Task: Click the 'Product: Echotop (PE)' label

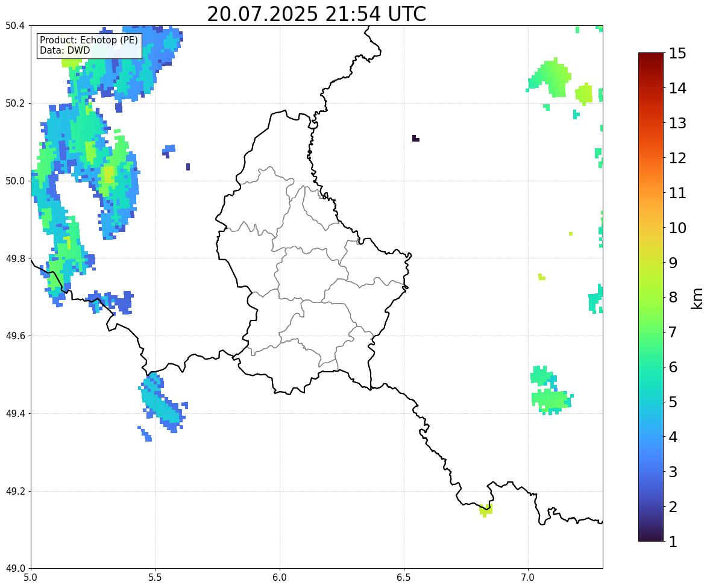Action: point(89,40)
